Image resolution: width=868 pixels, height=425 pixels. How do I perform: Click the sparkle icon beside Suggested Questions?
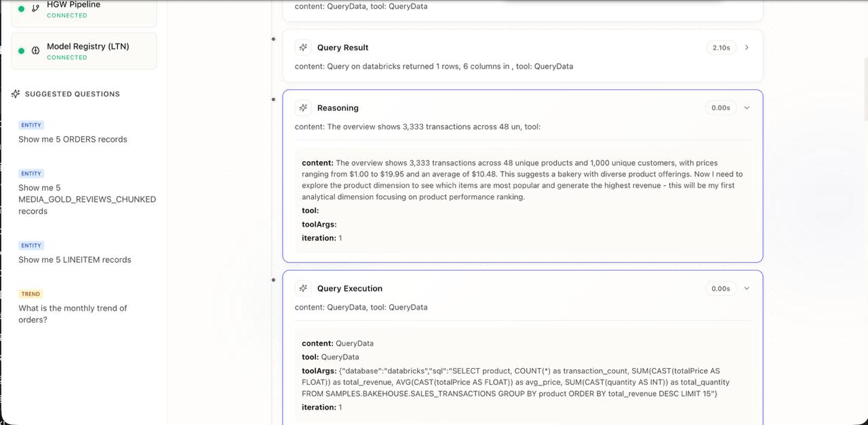[16, 94]
